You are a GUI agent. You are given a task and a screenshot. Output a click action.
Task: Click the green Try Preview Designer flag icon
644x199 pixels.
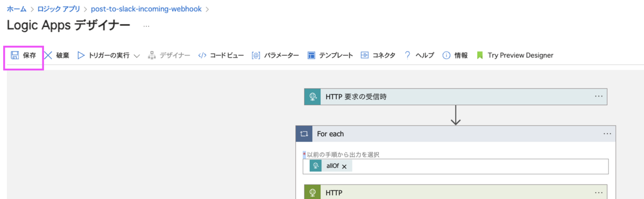click(x=480, y=55)
